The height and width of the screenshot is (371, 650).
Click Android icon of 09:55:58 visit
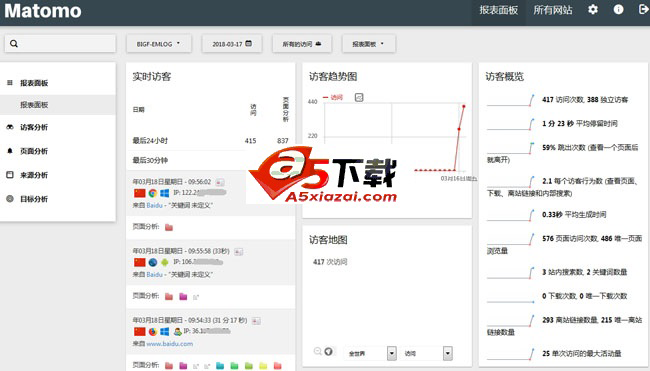[x=165, y=262]
